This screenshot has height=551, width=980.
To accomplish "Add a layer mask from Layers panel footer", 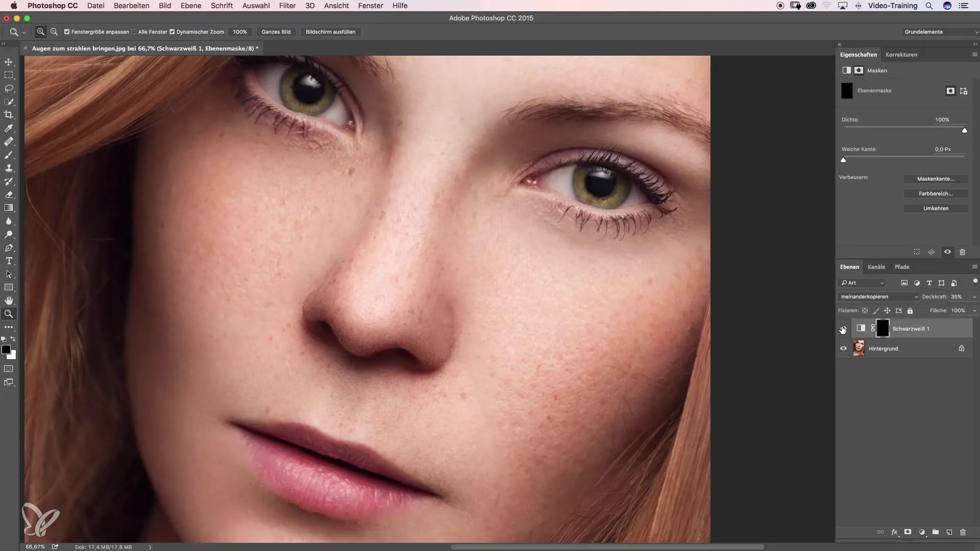I will 908,532.
